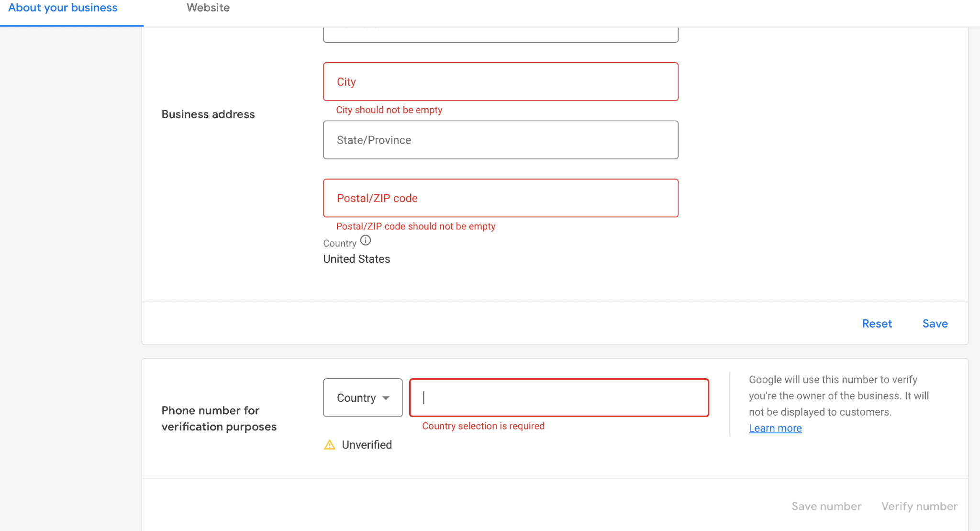The image size is (980, 531).
Task: Click the Country label info tooltip icon
Action: pyautogui.click(x=365, y=241)
